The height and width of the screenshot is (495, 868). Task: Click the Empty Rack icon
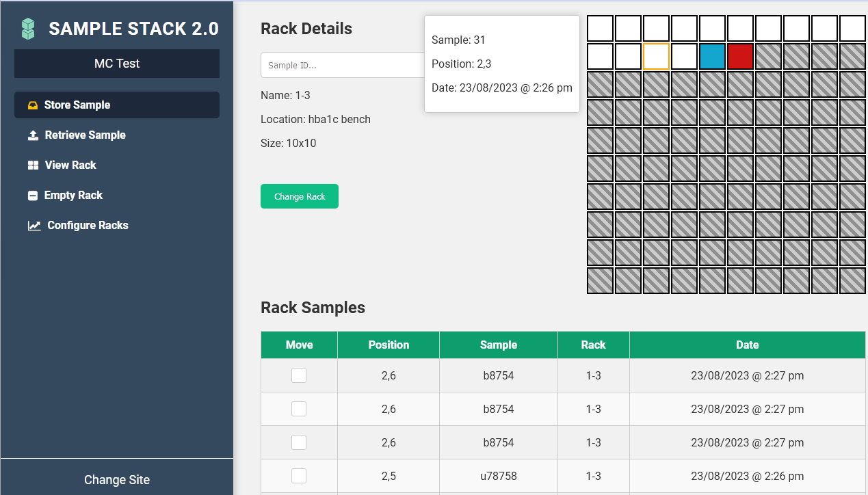click(32, 195)
